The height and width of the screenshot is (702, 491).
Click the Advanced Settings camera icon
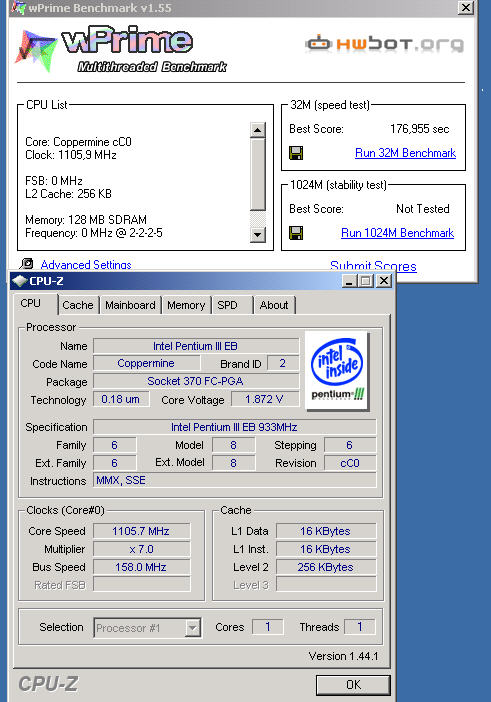pyautogui.click(x=27, y=264)
